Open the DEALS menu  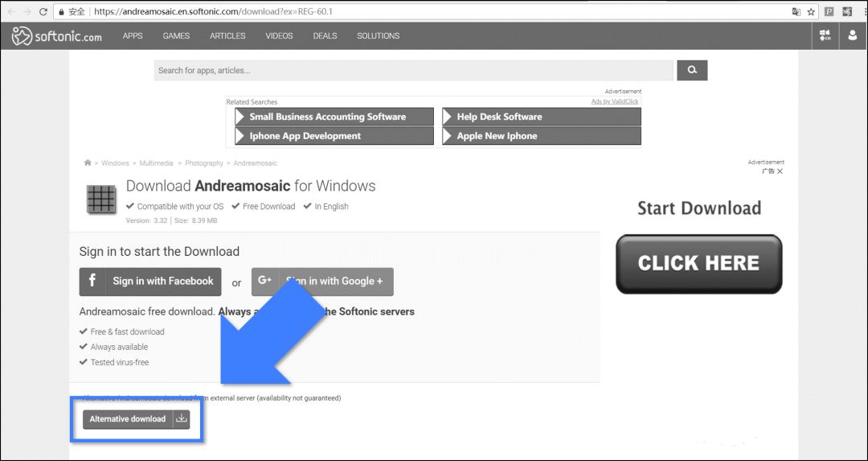click(325, 35)
